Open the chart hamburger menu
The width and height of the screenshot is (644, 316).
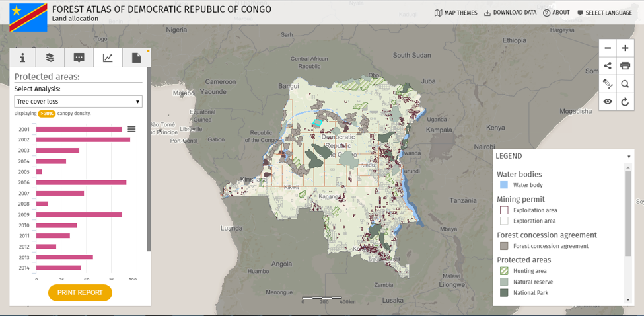tap(131, 129)
